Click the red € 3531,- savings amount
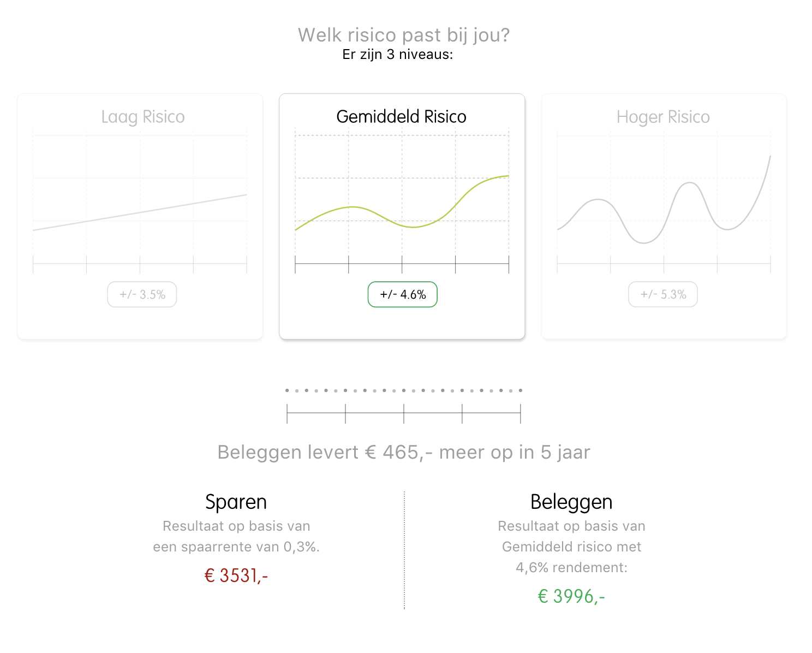Viewport: 812px width, 653px height. click(236, 575)
